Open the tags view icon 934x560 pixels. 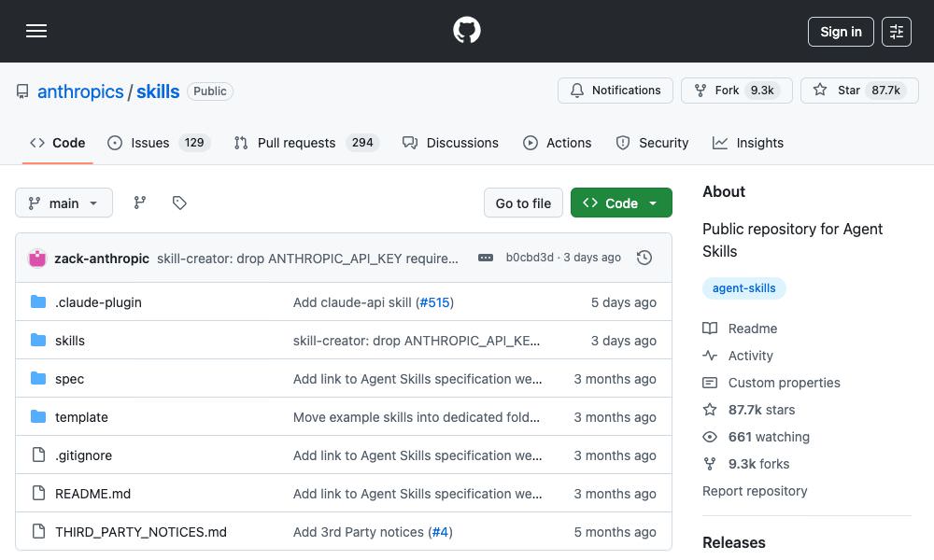click(x=178, y=203)
